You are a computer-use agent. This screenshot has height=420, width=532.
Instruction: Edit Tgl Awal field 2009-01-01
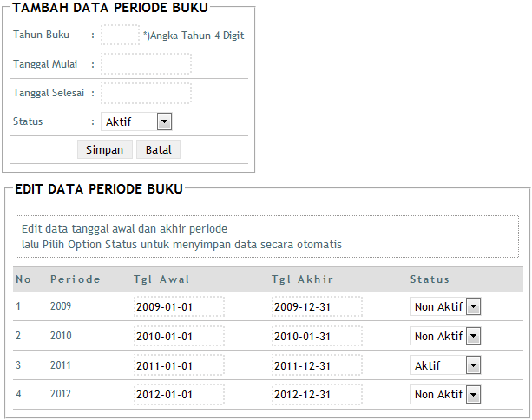179,306
